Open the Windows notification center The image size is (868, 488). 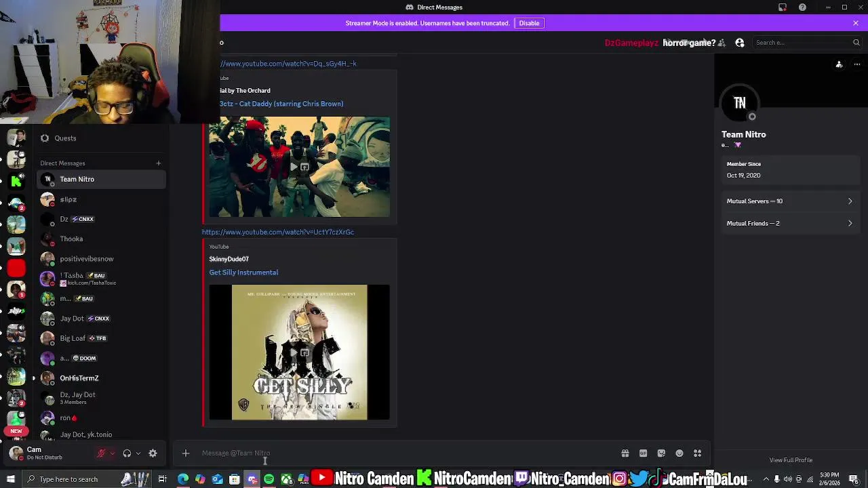[x=854, y=479]
